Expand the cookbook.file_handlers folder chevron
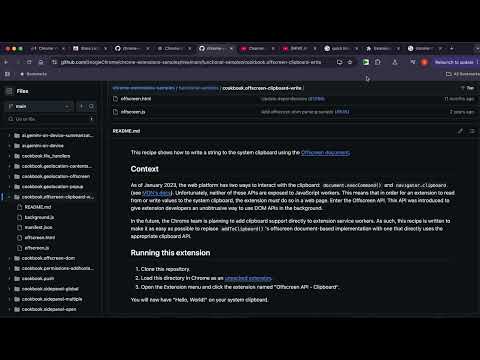This screenshot has height=360, width=480. pyautogui.click(x=9, y=156)
